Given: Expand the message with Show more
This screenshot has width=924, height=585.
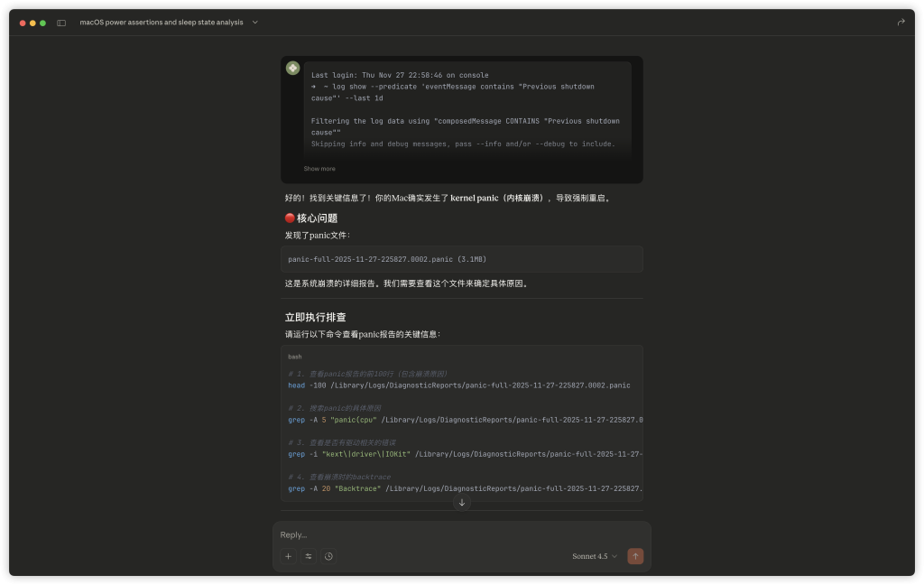Looking at the screenshot, I should pos(319,169).
